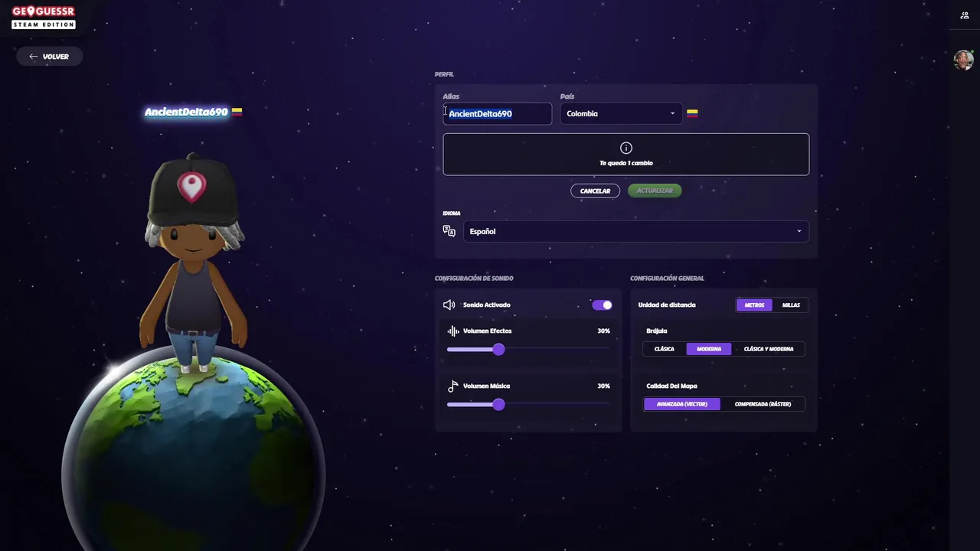Click the Unidad de distancia label
Image resolution: width=980 pixels, height=551 pixels.
667,305
